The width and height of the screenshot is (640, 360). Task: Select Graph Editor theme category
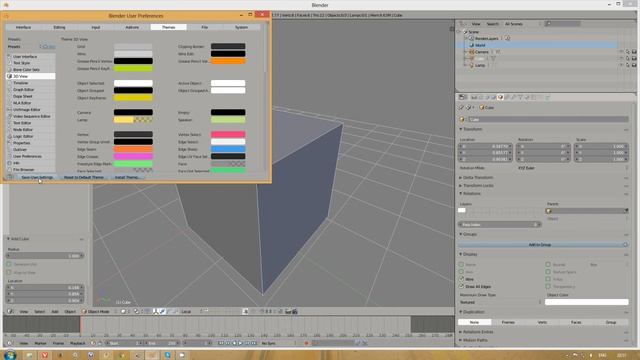point(31,90)
